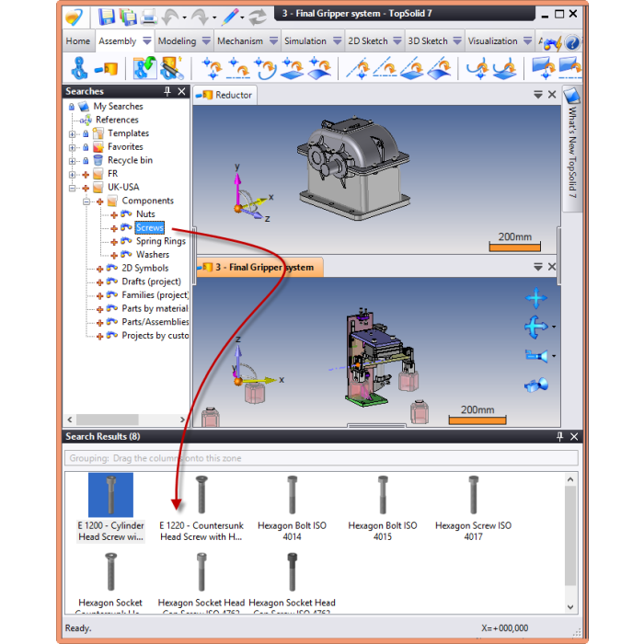Viewport: 644px width, 644px height.
Task: Click the Search Results vertical scrollbar down arrow
Action: click(570, 607)
